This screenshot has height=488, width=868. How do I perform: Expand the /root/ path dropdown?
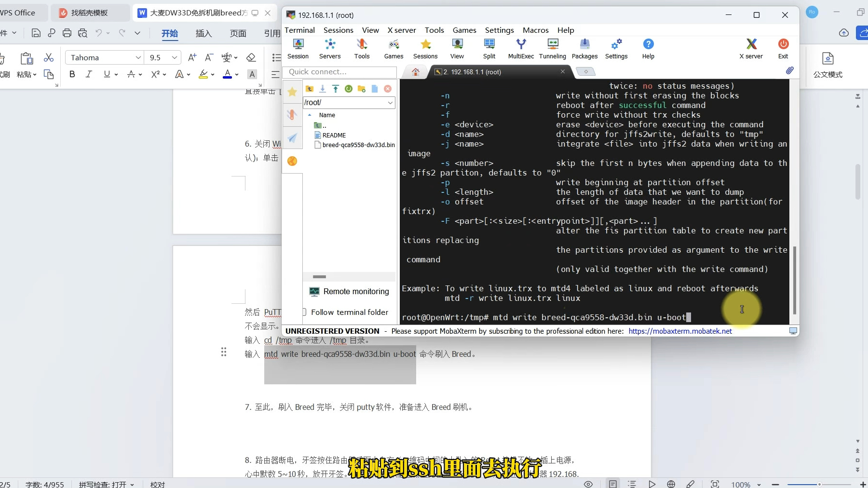tap(390, 103)
